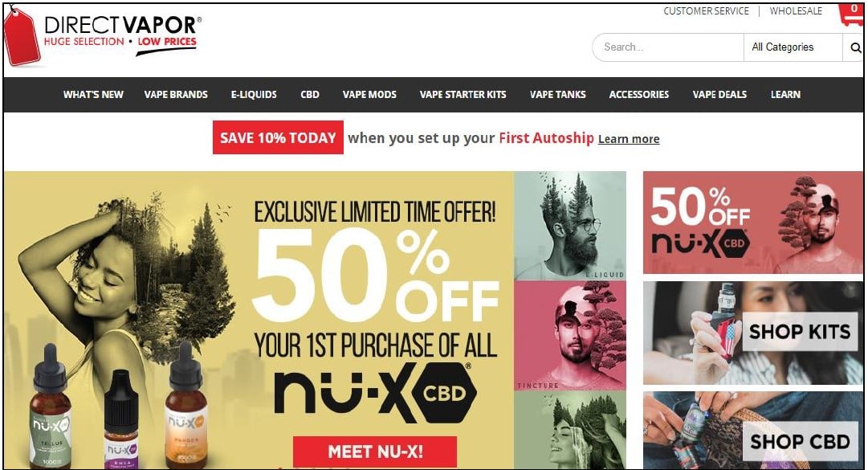This screenshot has height=470, width=868.
Task: Go to the CBD menu item
Action: [x=310, y=95]
